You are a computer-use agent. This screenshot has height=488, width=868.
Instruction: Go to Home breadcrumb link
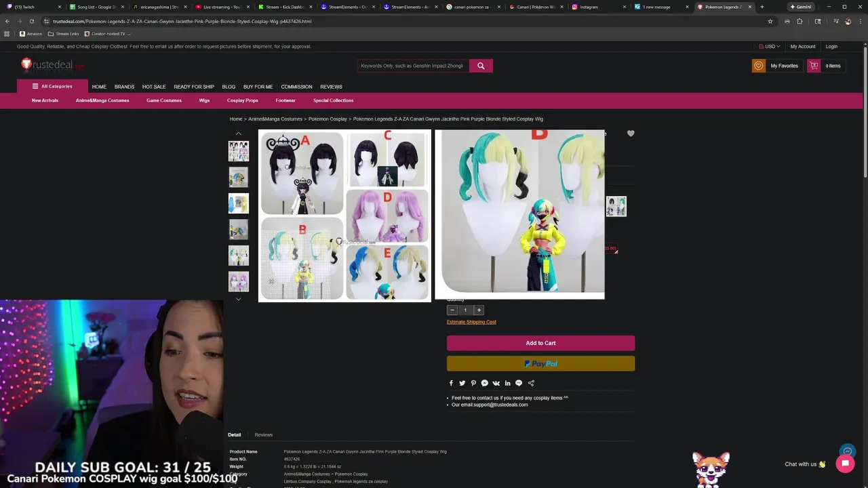(236, 119)
